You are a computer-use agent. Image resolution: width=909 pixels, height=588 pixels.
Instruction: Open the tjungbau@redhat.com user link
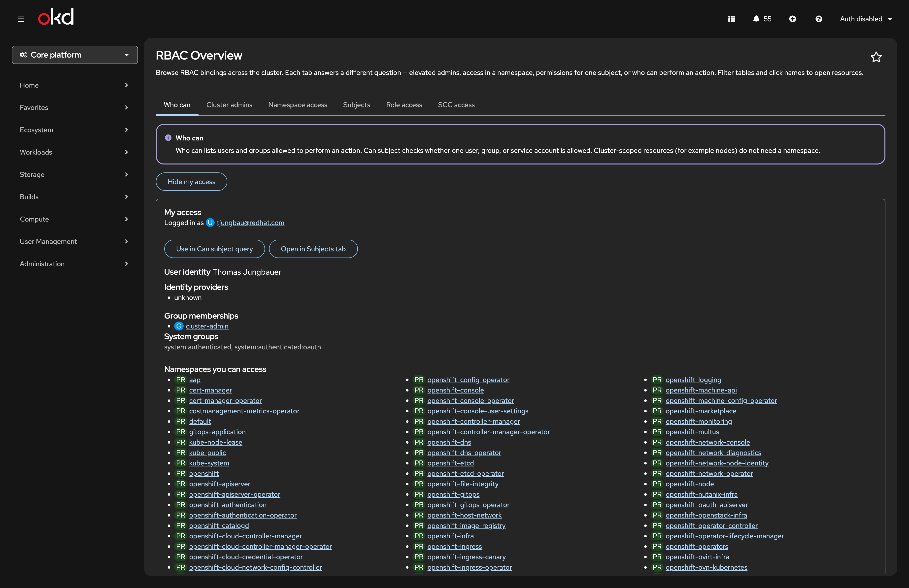coord(250,223)
